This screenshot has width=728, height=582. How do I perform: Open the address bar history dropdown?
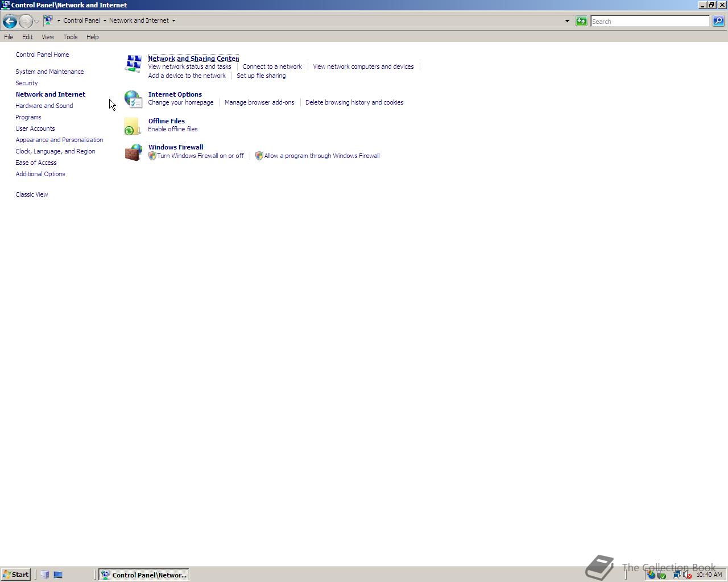(x=567, y=21)
